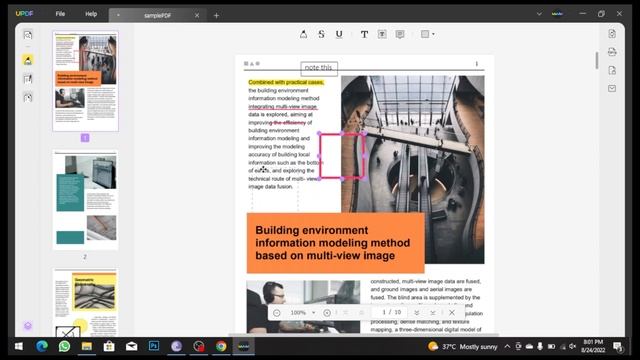Open the weather widget '37°C Mostly sunny'
Image resolution: width=640 pixels, height=360 pixels.
[x=463, y=347]
